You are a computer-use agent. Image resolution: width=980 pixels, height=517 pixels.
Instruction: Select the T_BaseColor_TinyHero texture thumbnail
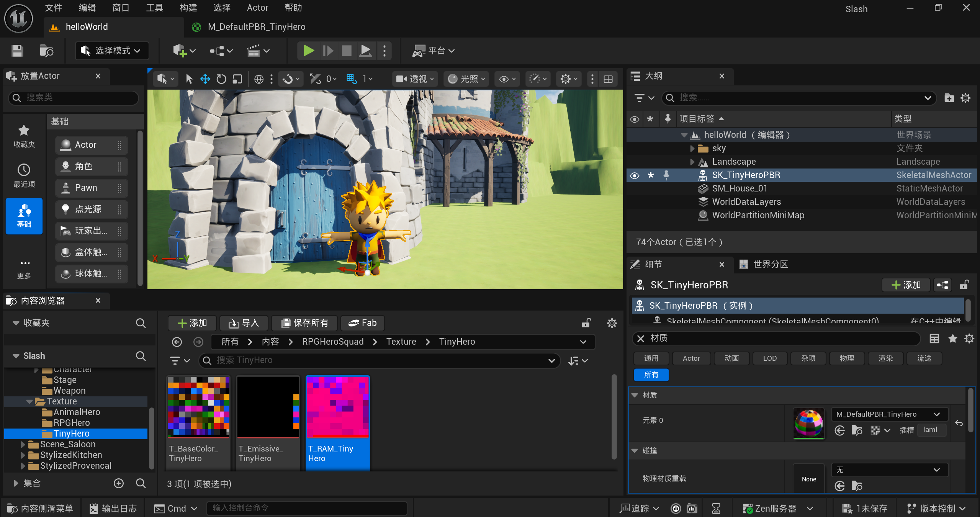[198, 407]
